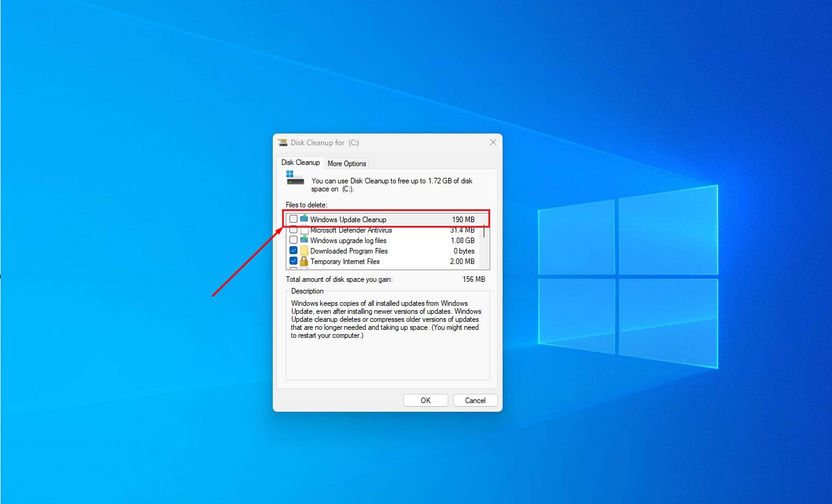Image resolution: width=832 pixels, height=504 pixels.
Task: Click the Downloaded Program Files folder icon
Action: [x=304, y=251]
